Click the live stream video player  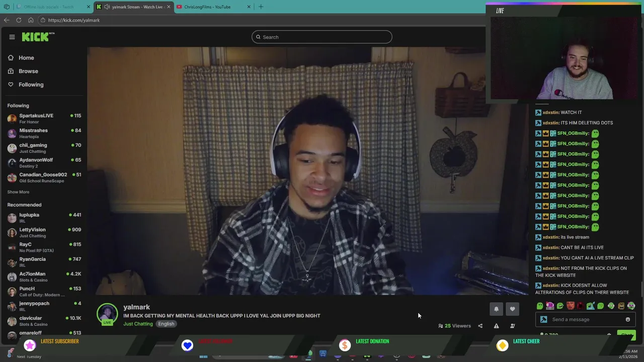pyautogui.click(x=308, y=171)
